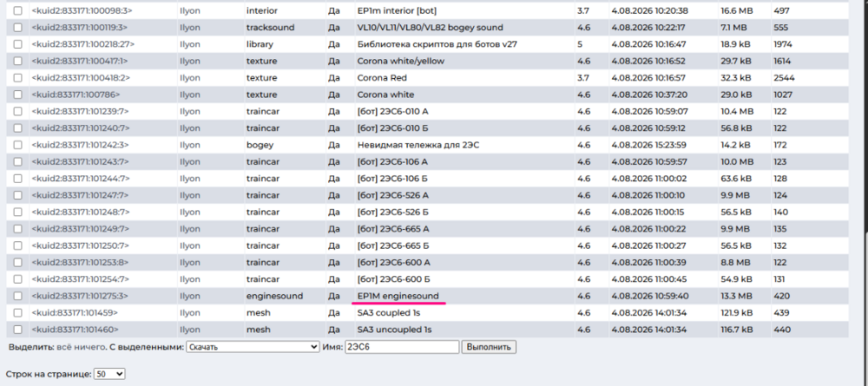
Task: Click '[бот] 2ЭС6-106 А' name
Action: [x=393, y=161]
